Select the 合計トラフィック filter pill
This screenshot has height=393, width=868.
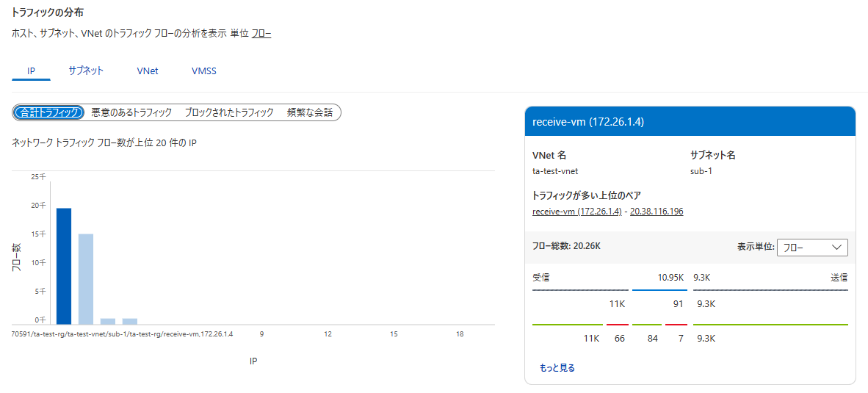point(48,112)
